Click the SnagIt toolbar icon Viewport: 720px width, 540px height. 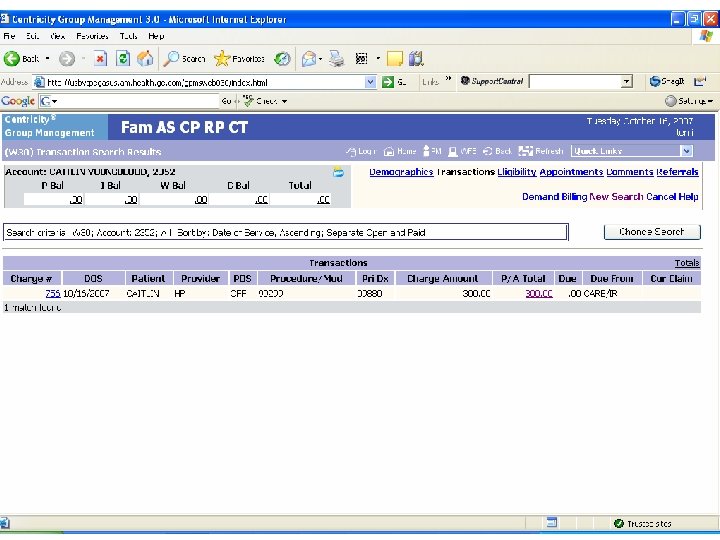667,82
